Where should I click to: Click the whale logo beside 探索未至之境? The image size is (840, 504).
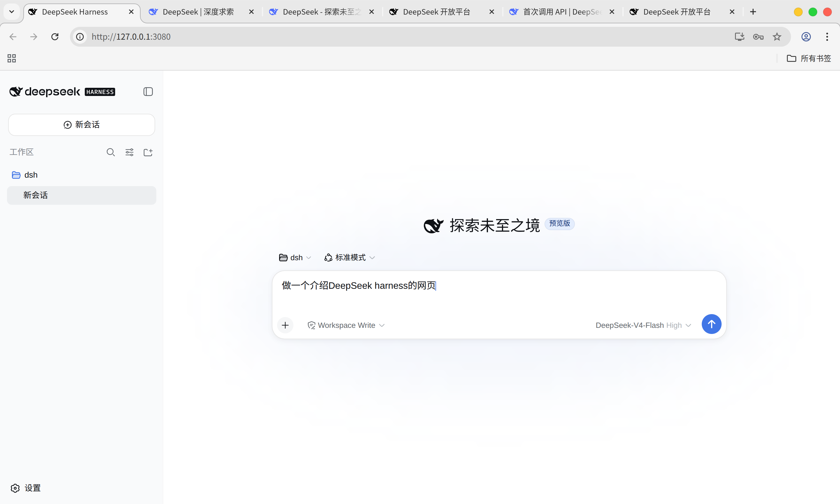pos(434,225)
